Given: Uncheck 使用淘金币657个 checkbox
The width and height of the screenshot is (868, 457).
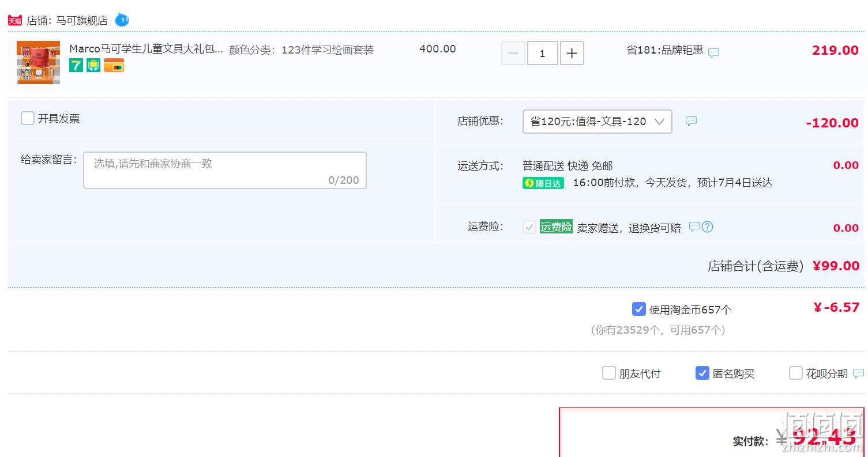Looking at the screenshot, I should tap(639, 309).
